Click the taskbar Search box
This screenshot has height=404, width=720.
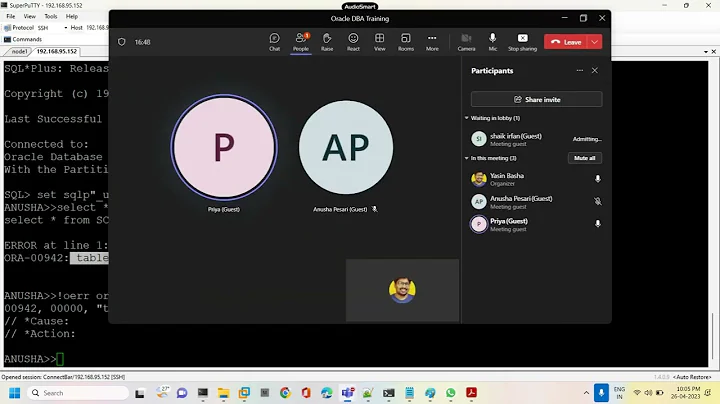point(78,393)
